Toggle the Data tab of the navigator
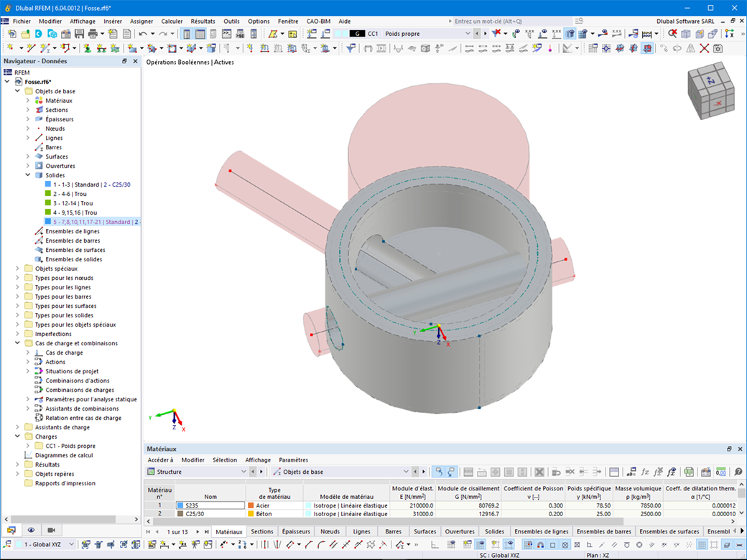The height and width of the screenshot is (560, 747). point(11,530)
